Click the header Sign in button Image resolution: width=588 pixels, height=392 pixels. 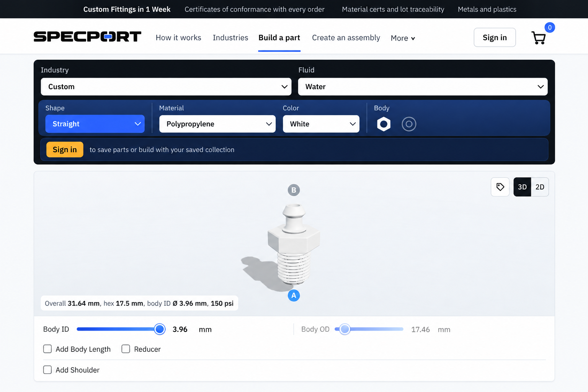point(495,38)
